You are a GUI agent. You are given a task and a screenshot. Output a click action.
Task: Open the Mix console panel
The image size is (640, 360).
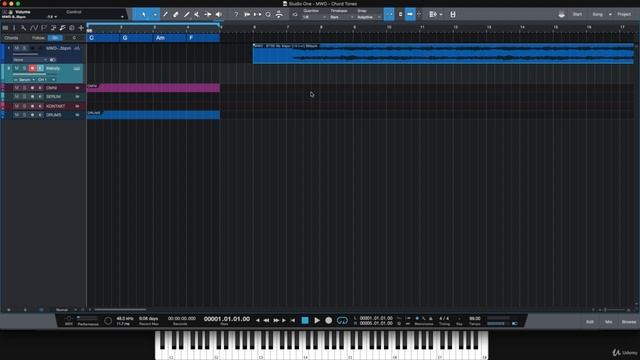[x=608, y=322]
